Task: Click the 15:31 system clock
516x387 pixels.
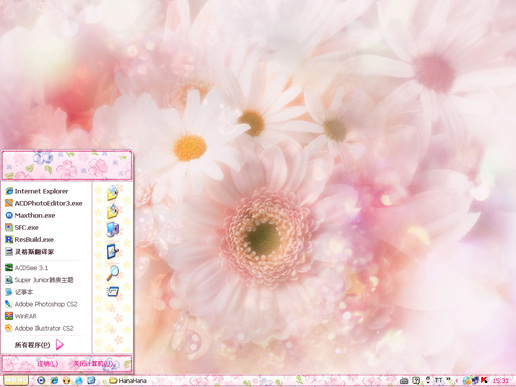Action: (500, 380)
